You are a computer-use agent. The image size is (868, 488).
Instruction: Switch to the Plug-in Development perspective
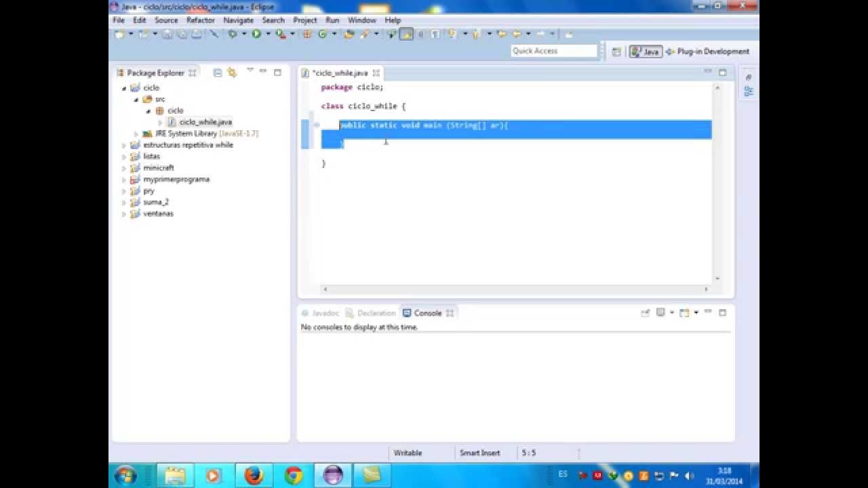tap(707, 52)
